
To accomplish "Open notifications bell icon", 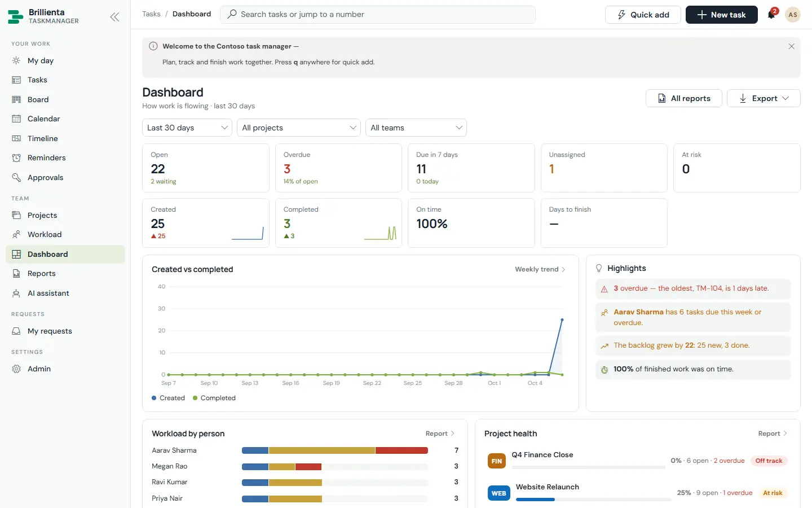I will (771, 15).
